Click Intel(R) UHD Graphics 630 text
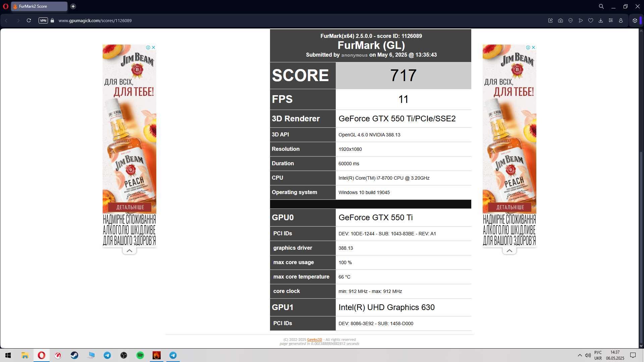Screen dimensions: 644x362 (x=387, y=307)
